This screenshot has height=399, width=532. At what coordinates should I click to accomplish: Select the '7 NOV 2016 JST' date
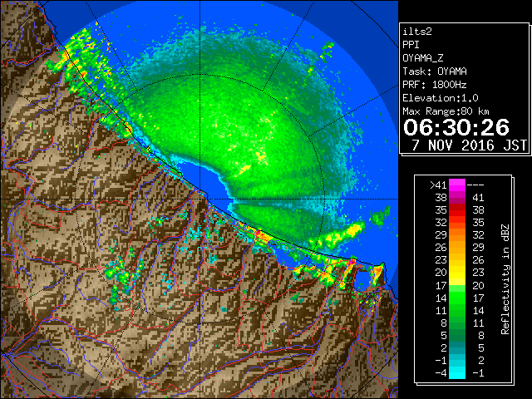[469, 145]
